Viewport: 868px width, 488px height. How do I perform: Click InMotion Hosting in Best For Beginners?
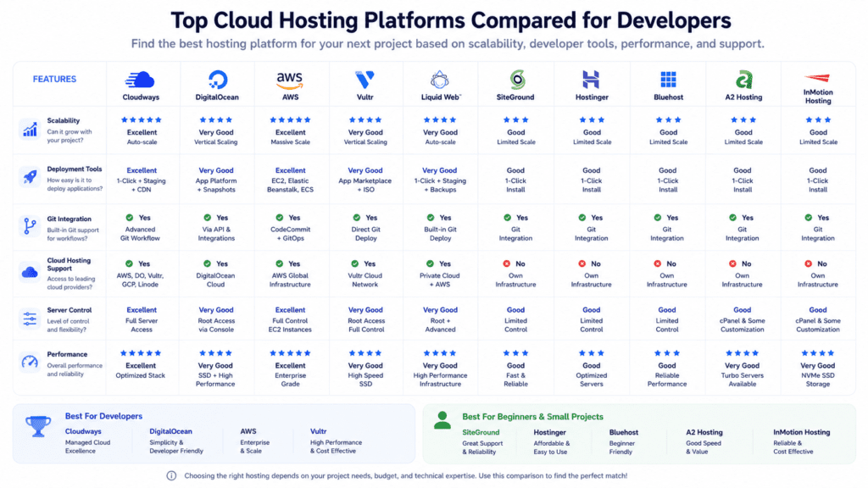click(x=802, y=433)
